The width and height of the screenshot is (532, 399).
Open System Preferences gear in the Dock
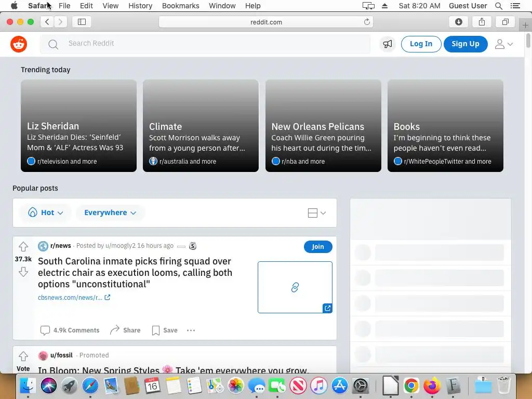[x=361, y=385]
